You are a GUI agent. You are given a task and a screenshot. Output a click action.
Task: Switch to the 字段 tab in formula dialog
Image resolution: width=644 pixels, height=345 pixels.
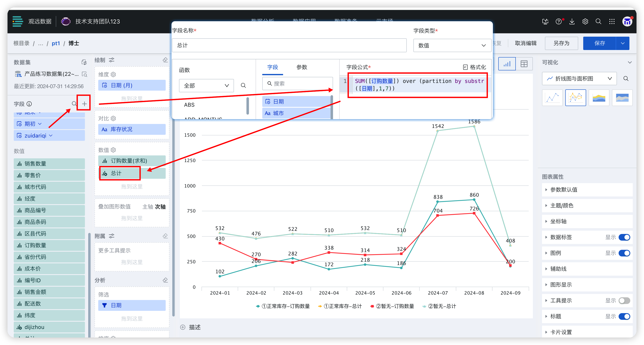click(x=272, y=67)
